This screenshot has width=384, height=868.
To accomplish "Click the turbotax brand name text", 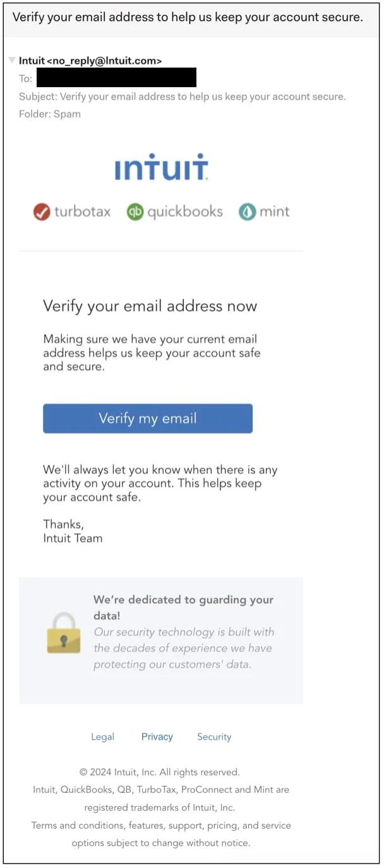I will 82,212.
